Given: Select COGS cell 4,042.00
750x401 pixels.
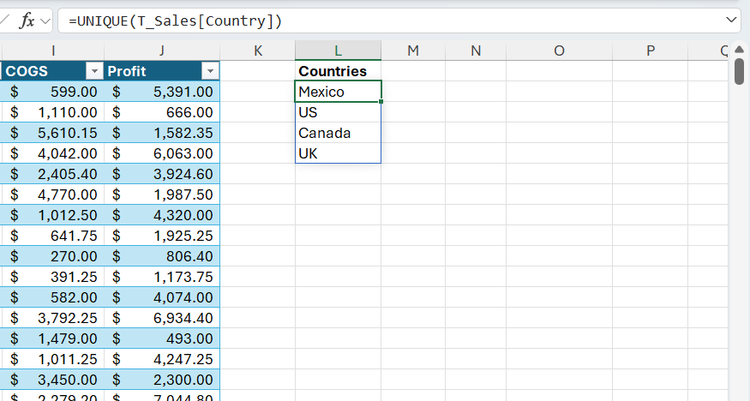Looking at the screenshot, I should 53,153.
